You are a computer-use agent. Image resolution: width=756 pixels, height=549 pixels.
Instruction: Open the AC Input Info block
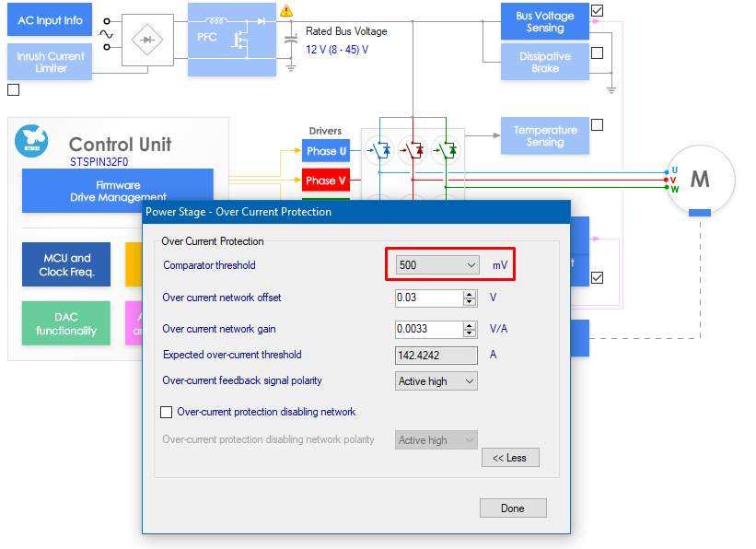(50, 19)
